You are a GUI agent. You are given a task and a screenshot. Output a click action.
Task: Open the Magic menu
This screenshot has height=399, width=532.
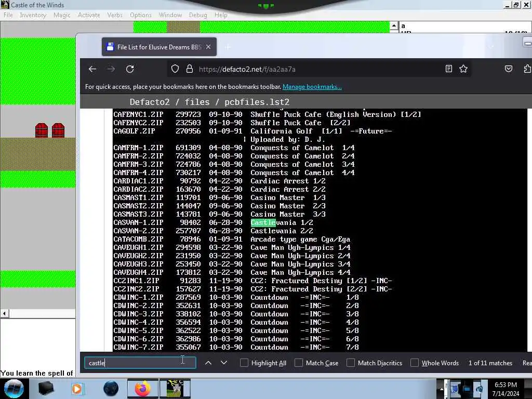click(x=62, y=15)
